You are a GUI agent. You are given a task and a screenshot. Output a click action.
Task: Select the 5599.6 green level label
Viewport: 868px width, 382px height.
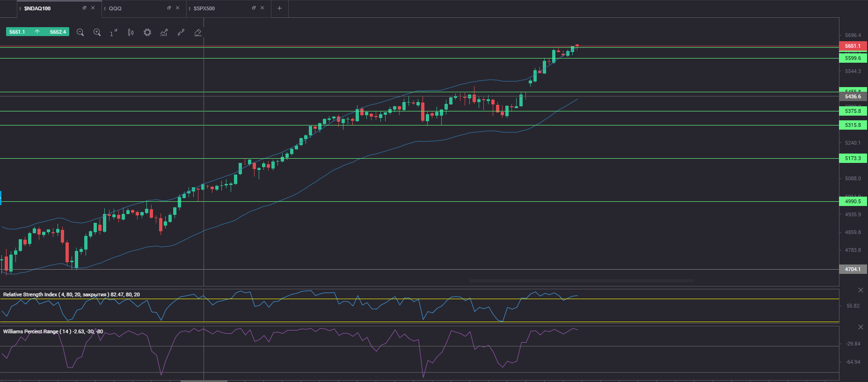(853, 58)
